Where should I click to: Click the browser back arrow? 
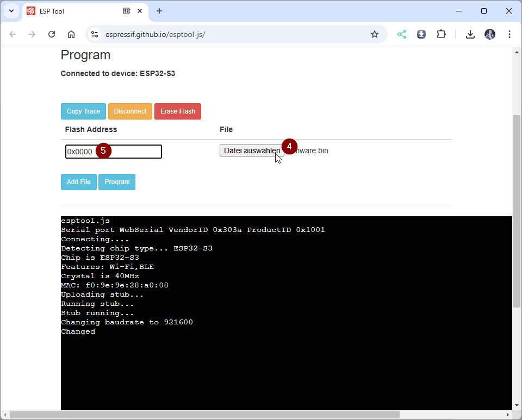pyautogui.click(x=13, y=34)
